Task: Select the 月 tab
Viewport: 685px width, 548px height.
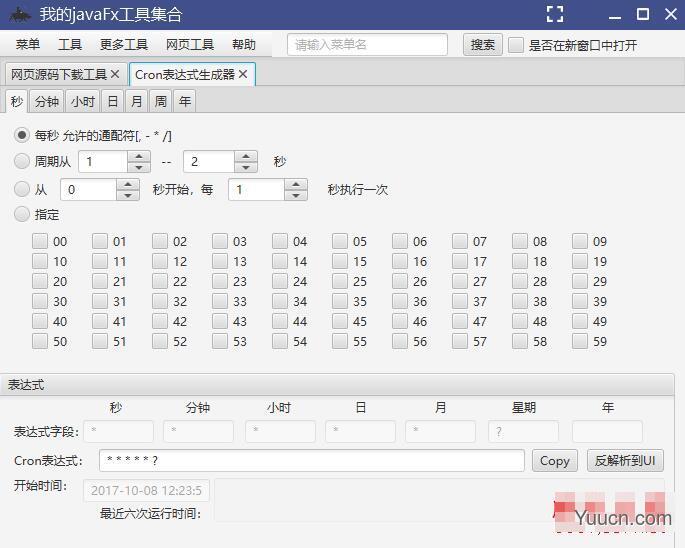Action: 137,101
